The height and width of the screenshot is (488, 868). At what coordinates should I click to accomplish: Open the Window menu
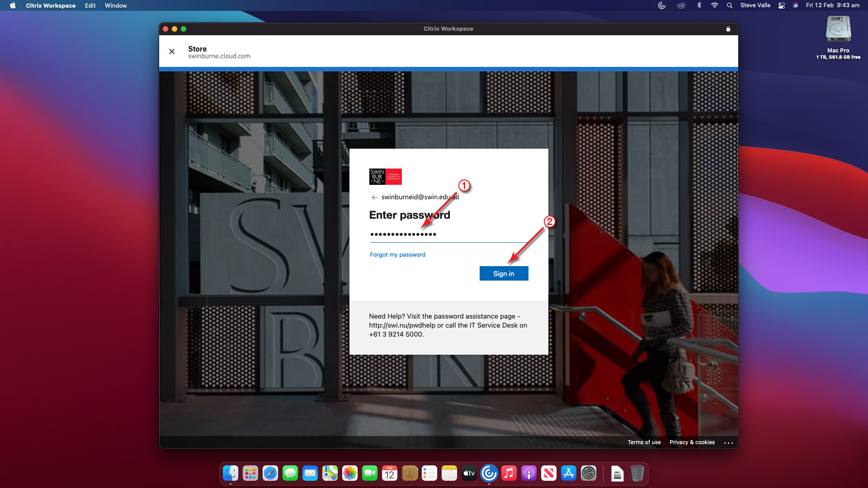pyautogui.click(x=116, y=5)
